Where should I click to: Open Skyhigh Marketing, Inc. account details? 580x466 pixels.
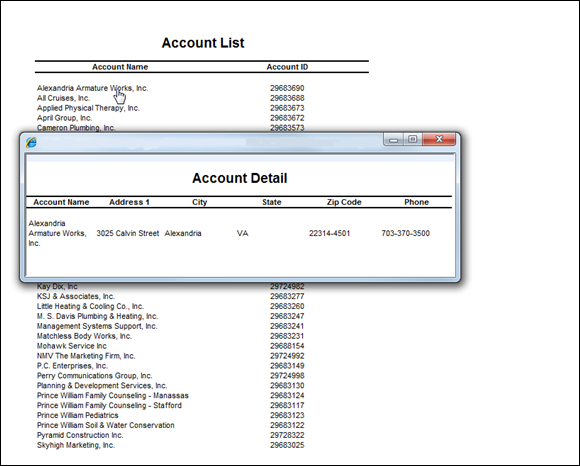76,445
